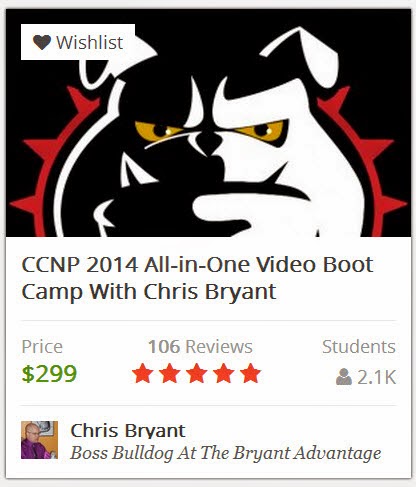View the 106 Reviews link
Viewport: 416px width, 487px height.
(x=200, y=347)
